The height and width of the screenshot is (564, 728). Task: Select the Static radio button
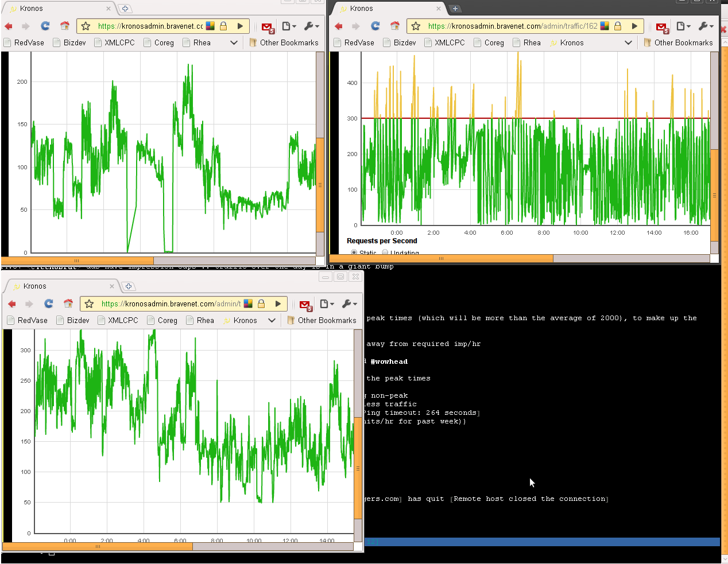click(354, 252)
